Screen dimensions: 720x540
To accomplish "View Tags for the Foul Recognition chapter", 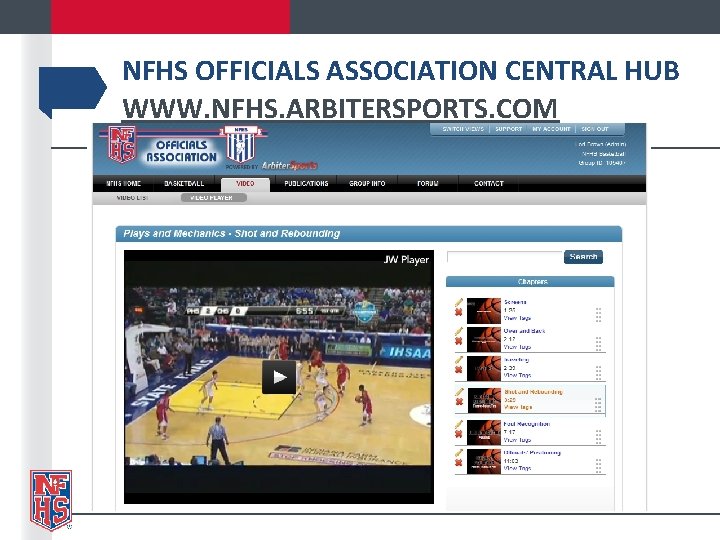I will [x=518, y=440].
